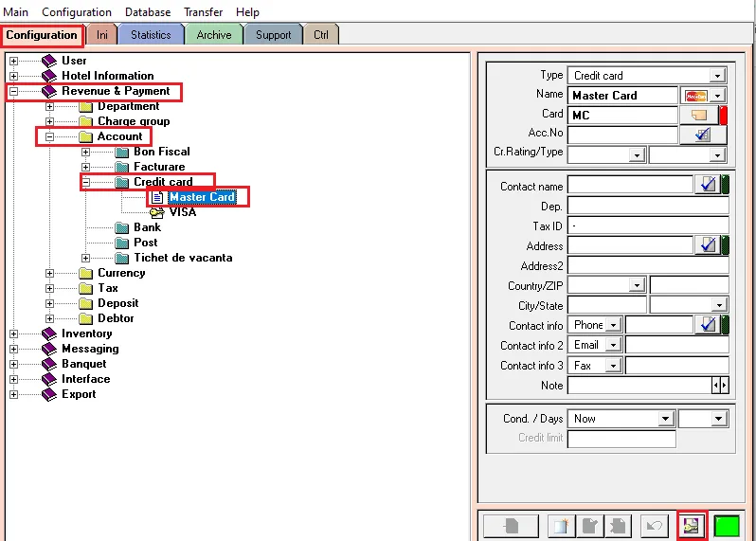The height and width of the screenshot is (541, 756).
Task: Click the new item sparkle icon
Action: (x=561, y=526)
